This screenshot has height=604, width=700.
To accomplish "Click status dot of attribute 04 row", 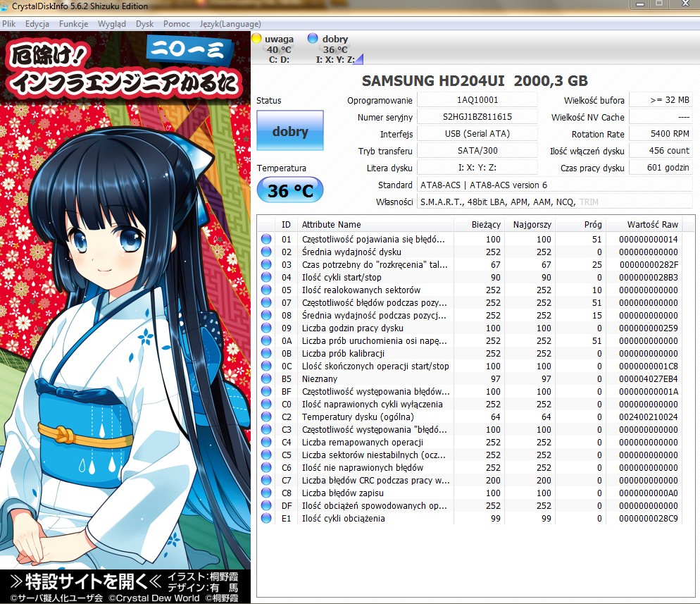I will point(266,277).
